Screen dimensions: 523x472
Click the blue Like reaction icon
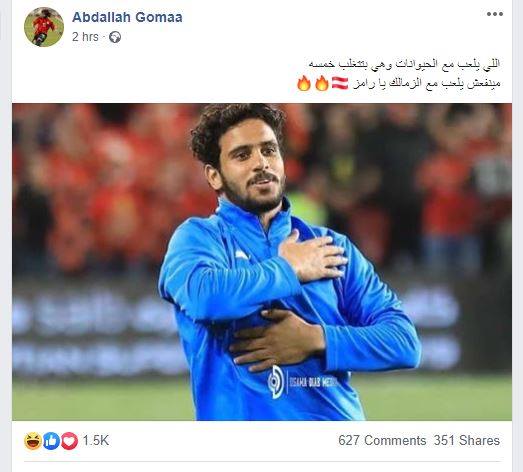point(51,441)
